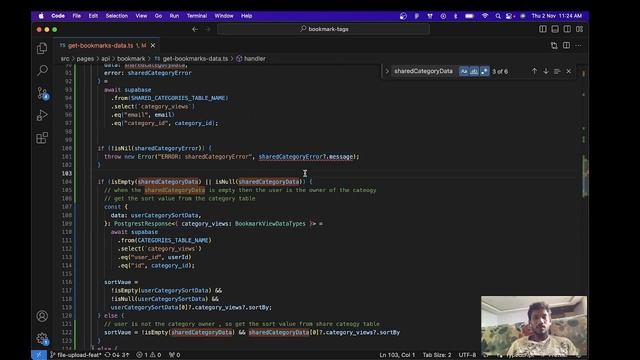This screenshot has width=640, height=360.
Task: Click the UTF-8 encoding indicator
Action: [467, 355]
